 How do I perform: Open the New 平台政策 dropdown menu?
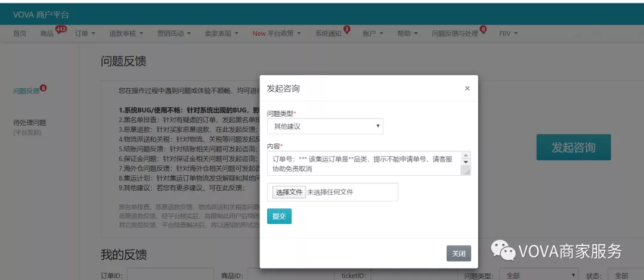coord(277,34)
